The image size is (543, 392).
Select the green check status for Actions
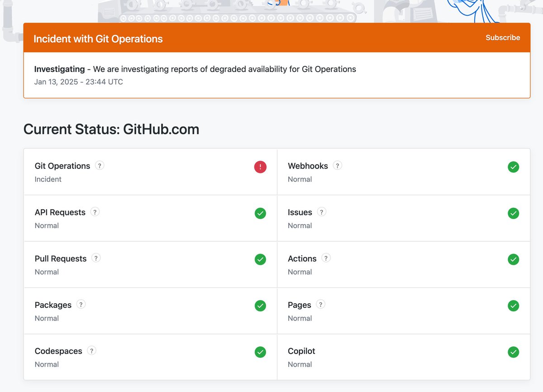click(x=513, y=259)
